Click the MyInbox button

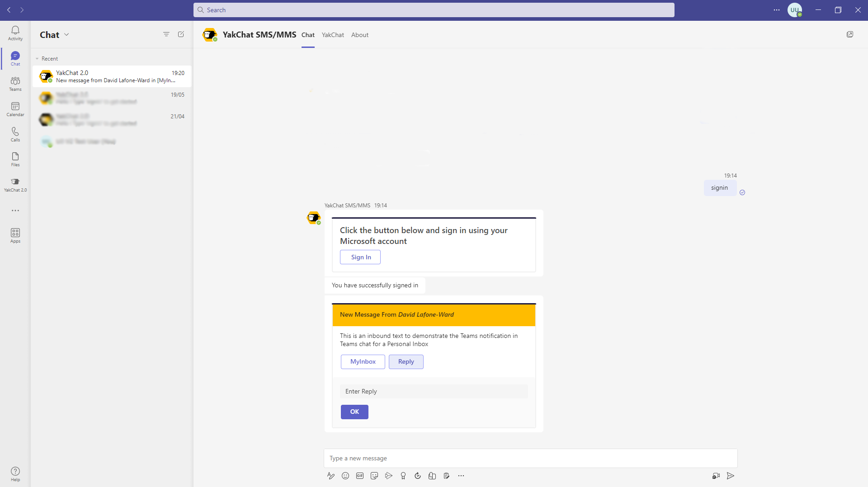(x=363, y=362)
